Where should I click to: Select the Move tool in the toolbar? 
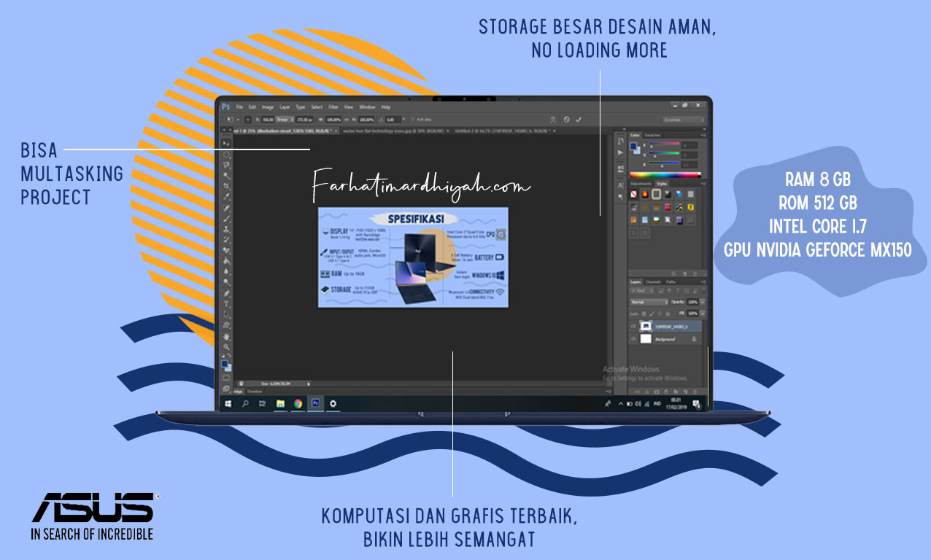(226, 144)
